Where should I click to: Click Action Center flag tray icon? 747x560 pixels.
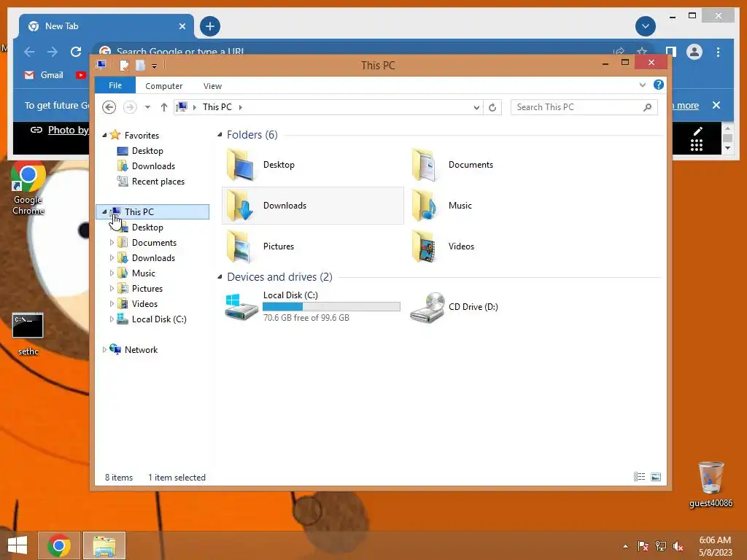pyautogui.click(x=643, y=545)
